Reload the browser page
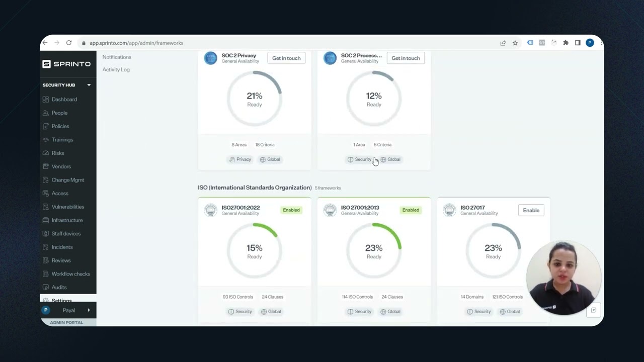The height and width of the screenshot is (362, 644). [69, 43]
